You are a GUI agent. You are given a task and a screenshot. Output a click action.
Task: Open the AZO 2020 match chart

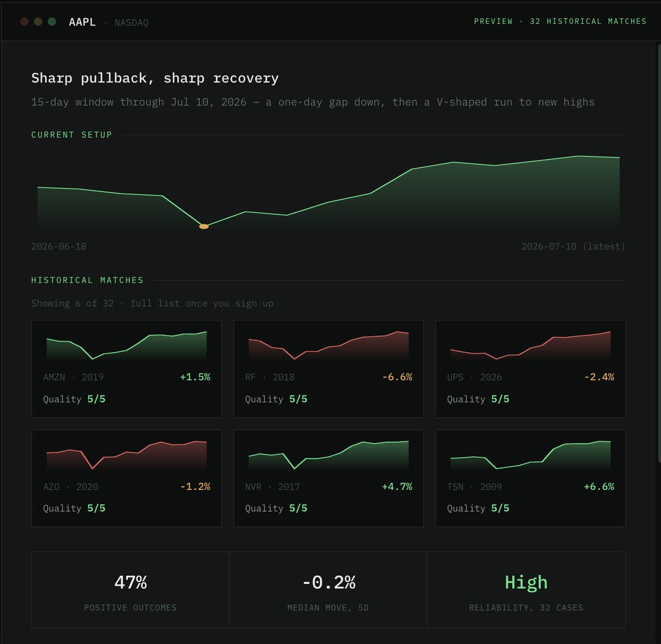(127, 455)
